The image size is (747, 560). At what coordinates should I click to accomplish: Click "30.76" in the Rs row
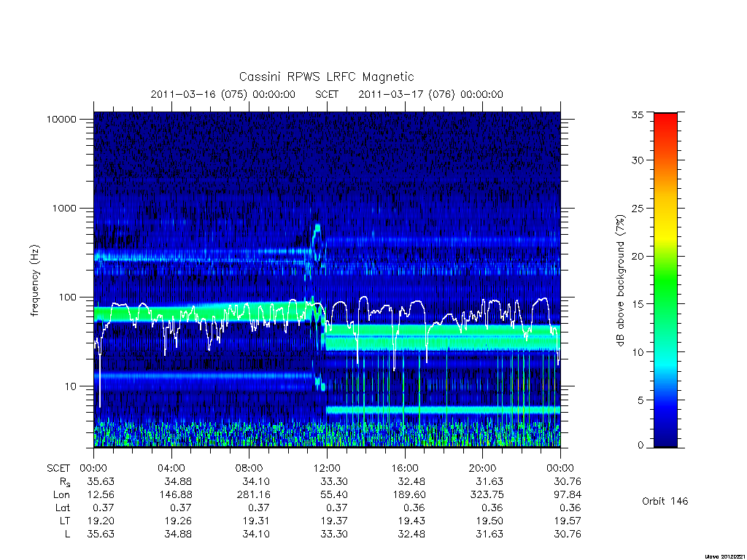point(568,481)
